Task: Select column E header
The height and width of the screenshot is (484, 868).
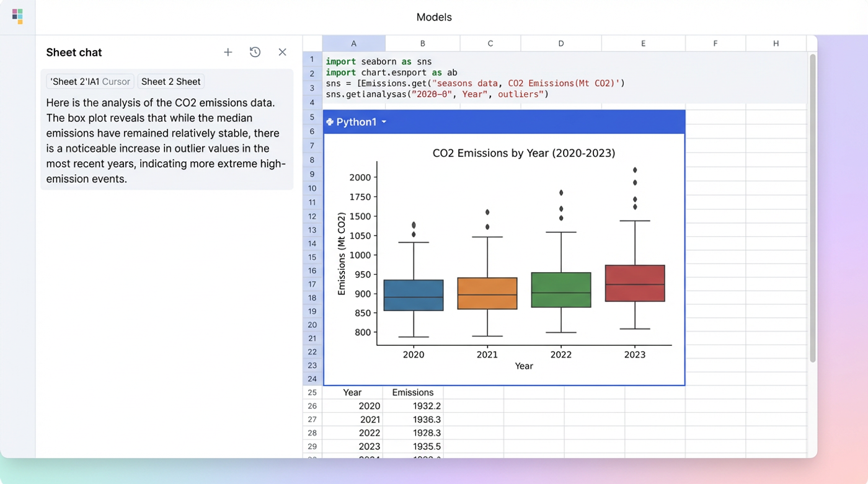Action: tap(644, 43)
